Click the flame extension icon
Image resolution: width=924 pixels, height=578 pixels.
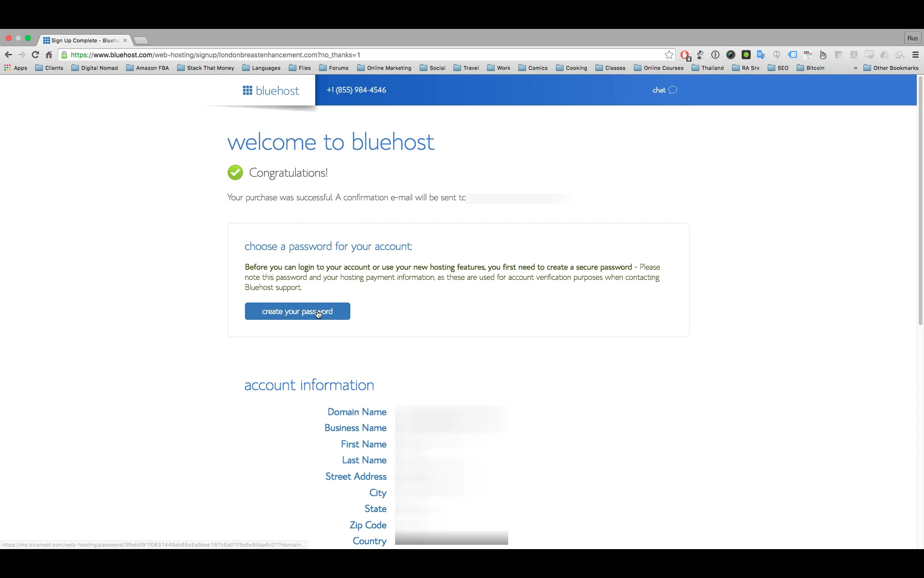coord(823,55)
